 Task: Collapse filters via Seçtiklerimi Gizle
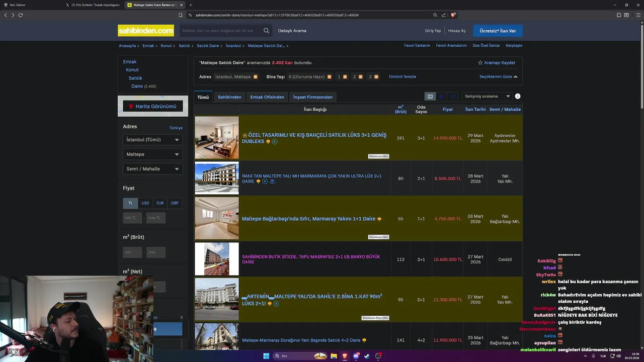tap(498, 77)
